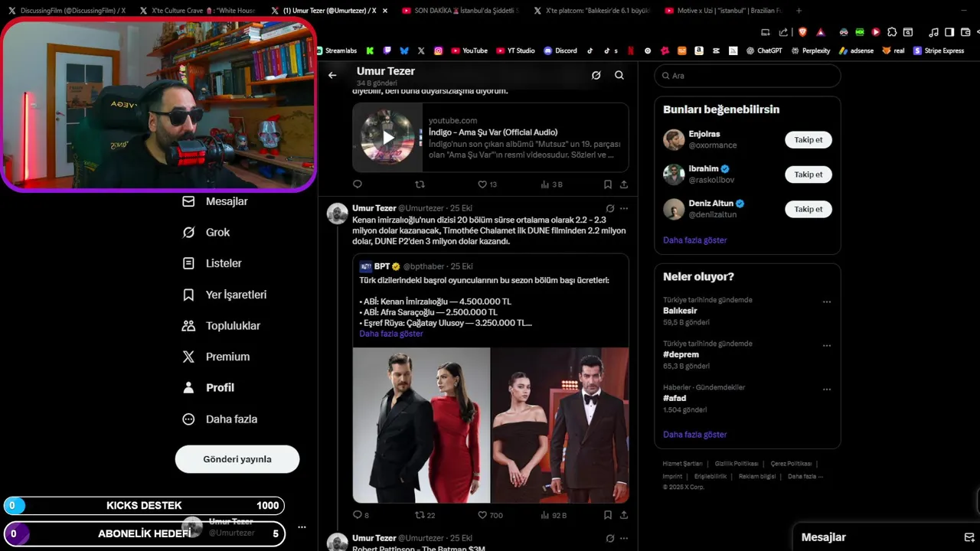Like the İndigo post showing 13 likes
The image size is (980, 551).
488,184
